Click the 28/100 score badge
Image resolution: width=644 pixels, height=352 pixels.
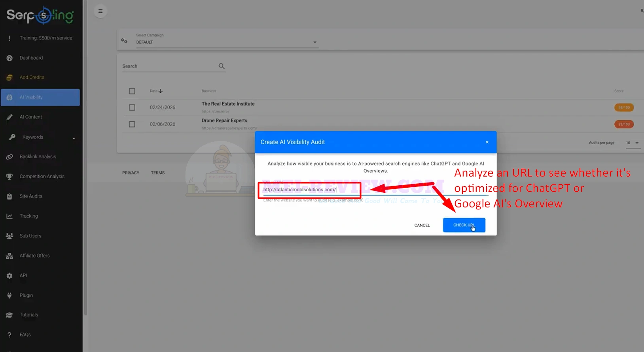click(624, 124)
